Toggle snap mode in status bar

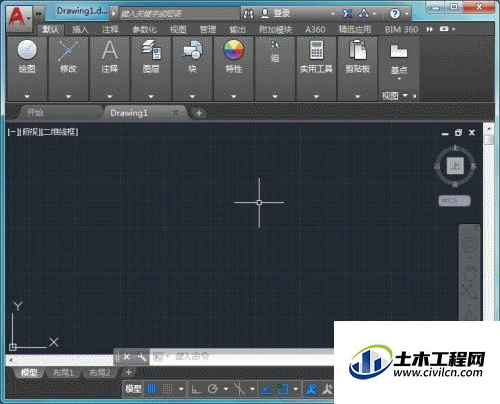pos(167,389)
